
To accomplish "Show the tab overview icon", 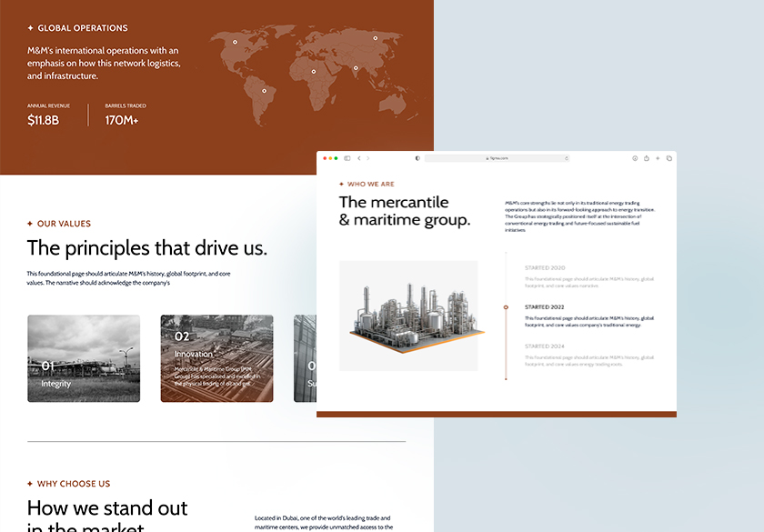I will [x=668, y=158].
